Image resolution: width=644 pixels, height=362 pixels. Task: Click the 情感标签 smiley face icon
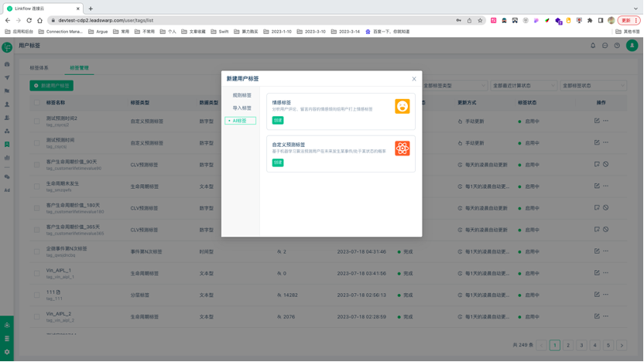tap(402, 107)
